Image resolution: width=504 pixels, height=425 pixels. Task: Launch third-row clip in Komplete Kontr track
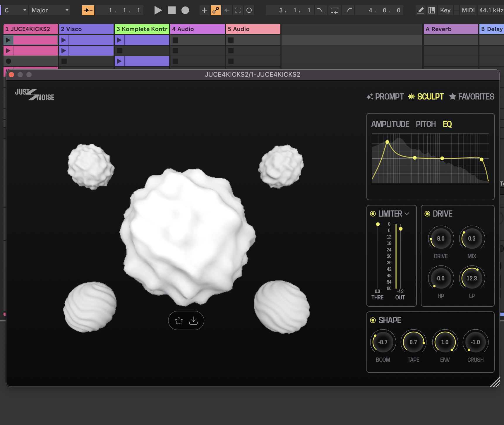point(119,61)
